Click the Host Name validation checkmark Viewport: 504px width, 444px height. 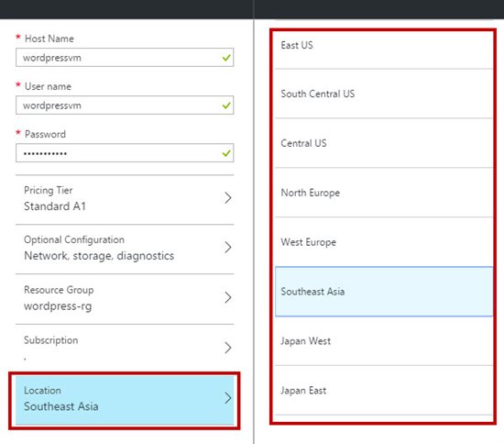point(226,58)
